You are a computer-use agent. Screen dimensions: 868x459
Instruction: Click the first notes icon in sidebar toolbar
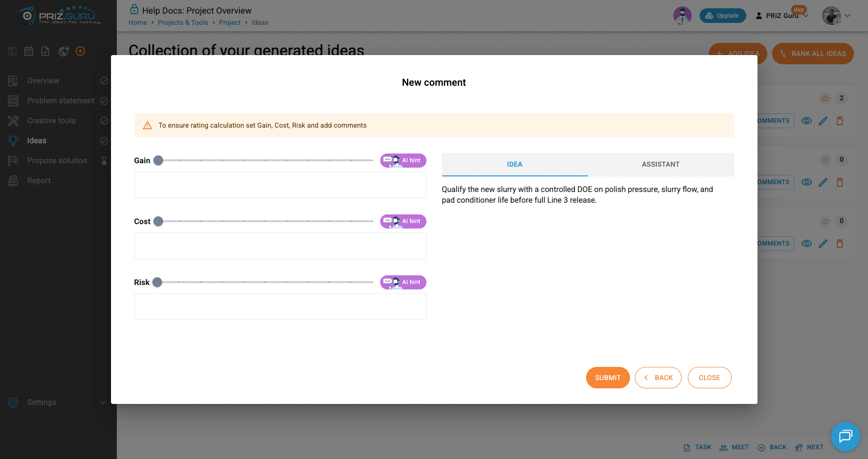point(12,51)
